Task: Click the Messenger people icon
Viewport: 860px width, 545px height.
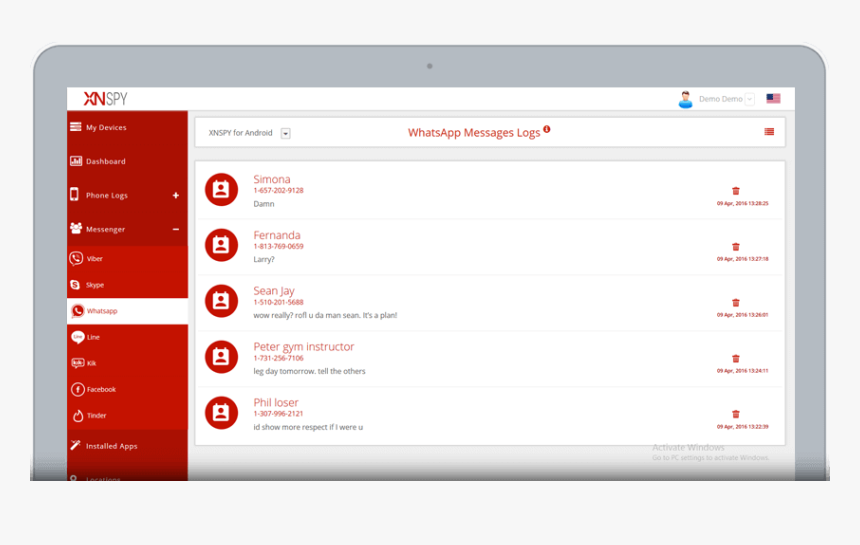Action: [x=76, y=228]
